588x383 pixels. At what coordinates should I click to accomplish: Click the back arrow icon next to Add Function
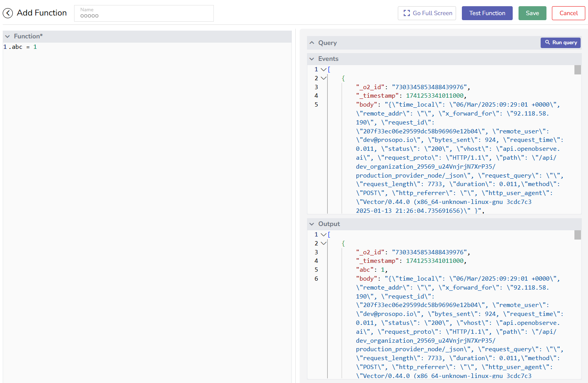point(8,13)
